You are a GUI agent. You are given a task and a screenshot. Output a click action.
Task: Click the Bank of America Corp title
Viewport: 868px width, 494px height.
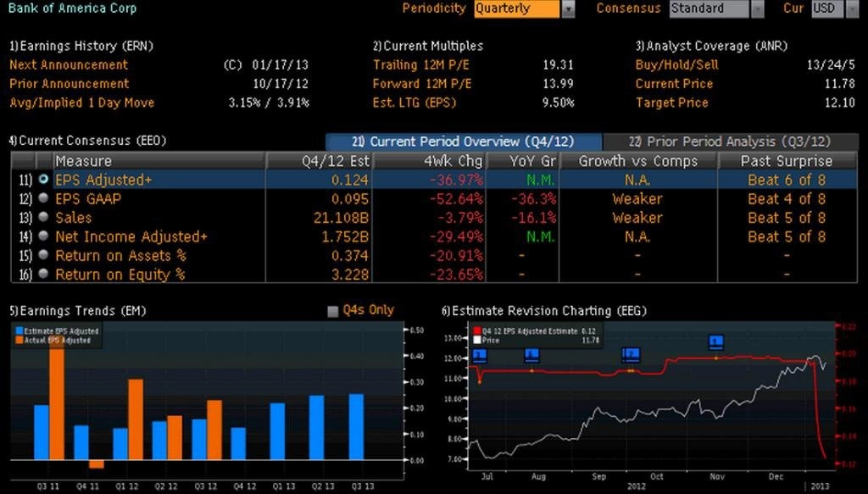(73, 8)
